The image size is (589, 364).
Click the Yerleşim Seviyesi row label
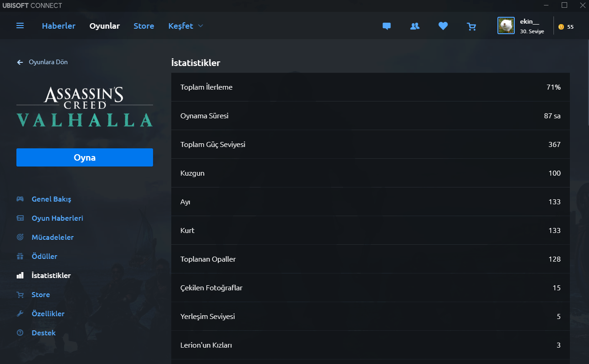(x=208, y=317)
